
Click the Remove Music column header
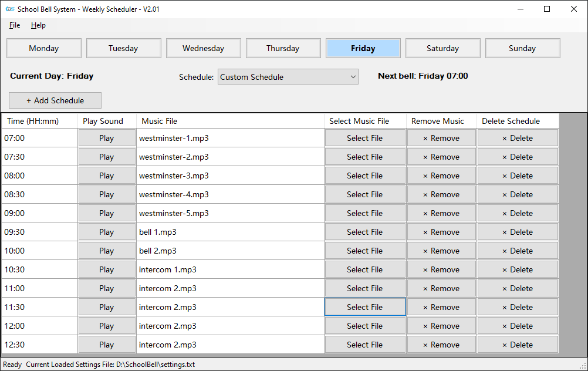click(441, 121)
